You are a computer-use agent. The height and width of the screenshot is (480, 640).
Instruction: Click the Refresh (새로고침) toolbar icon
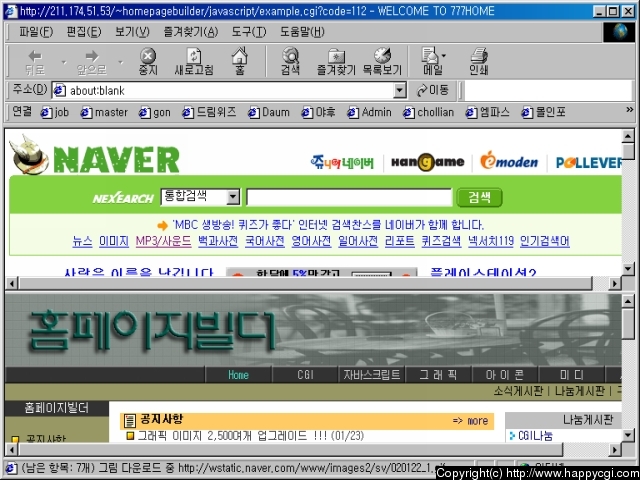pos(194,62)
